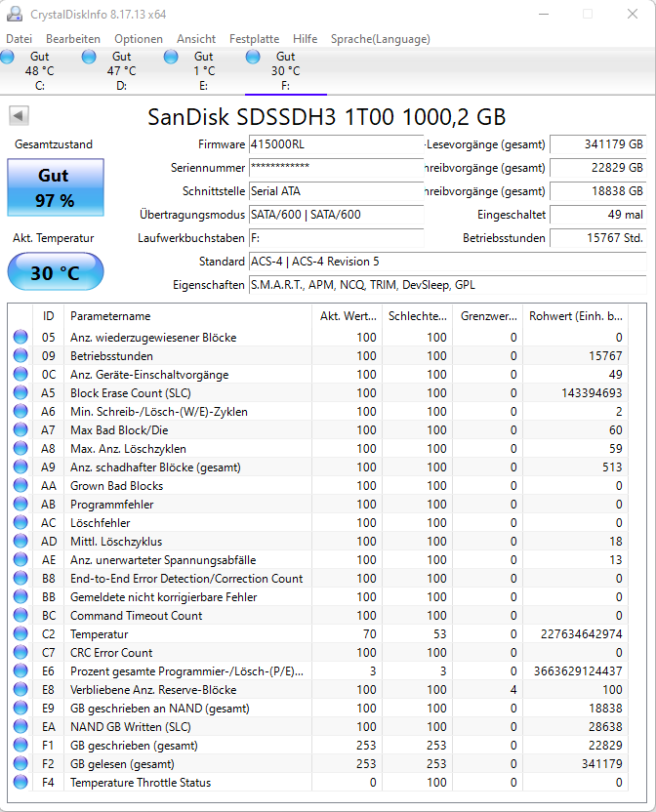The image size is (656, 812).
Task: Click the Eingeschaltet value 49 mal
Action: click(598, 215)
